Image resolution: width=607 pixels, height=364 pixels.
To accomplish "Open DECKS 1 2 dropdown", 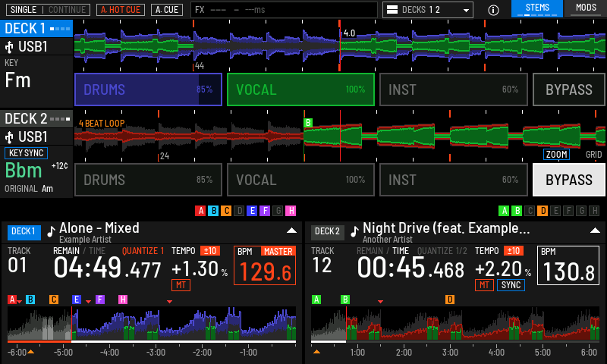I will pos(428,10).
